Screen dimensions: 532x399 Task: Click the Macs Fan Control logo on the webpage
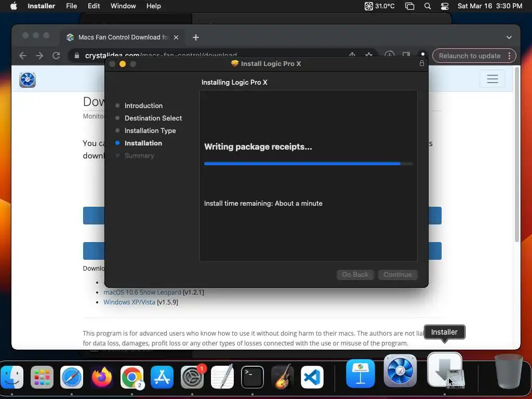(28, 79)
